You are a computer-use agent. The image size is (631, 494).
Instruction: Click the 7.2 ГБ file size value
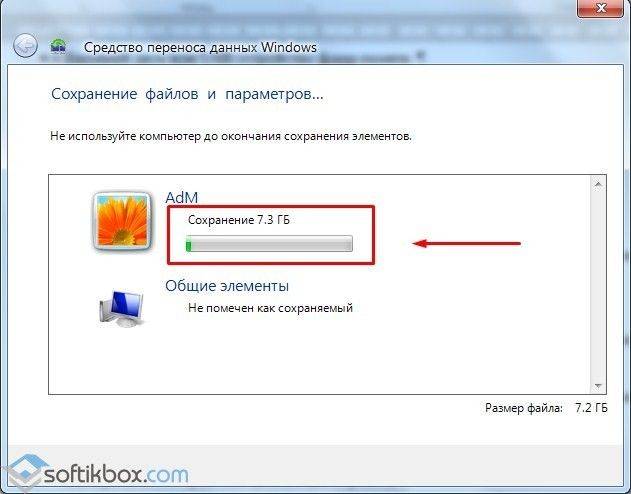pyautogui.click(x=591, y=408)
